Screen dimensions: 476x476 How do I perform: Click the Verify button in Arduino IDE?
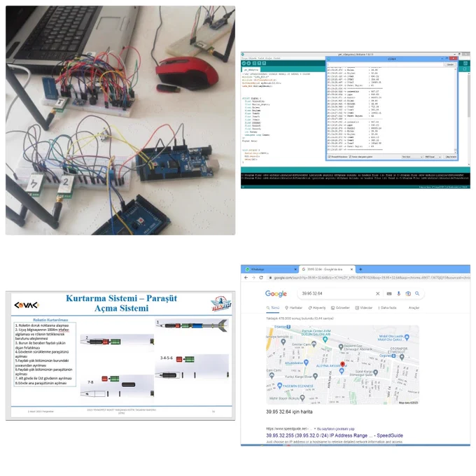tap(244, 63)
